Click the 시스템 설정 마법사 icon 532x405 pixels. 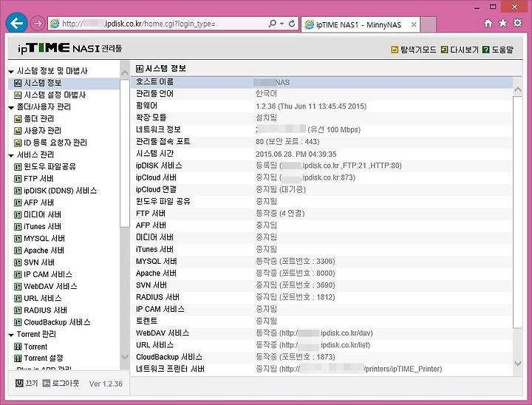point(18,95)
